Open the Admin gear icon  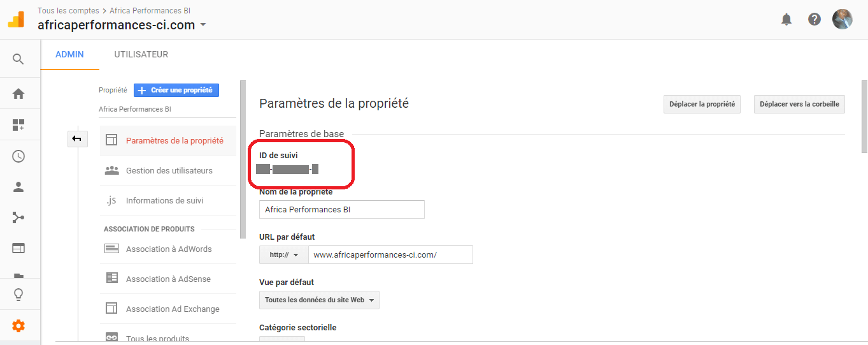point(18,326)
